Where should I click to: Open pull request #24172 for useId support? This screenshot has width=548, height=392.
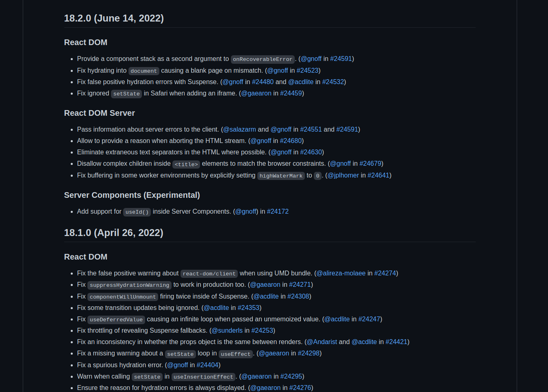coord(278,211)
